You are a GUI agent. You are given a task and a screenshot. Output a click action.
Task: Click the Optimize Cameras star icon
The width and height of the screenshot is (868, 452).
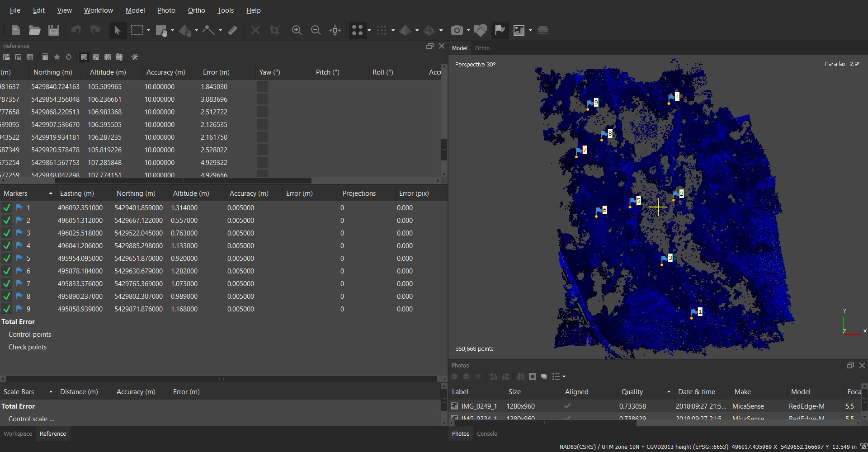(x=57, y=57)
